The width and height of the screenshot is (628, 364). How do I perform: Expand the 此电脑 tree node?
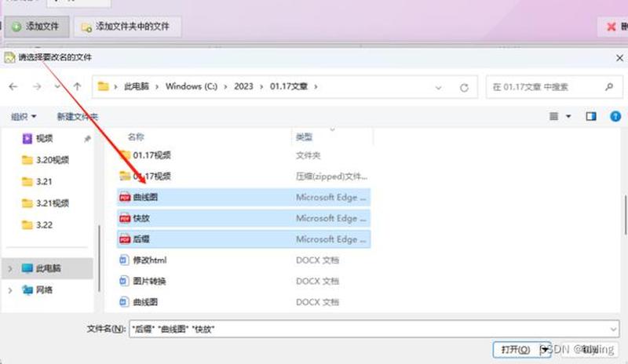pyautogui.click(x=10, y=268)
